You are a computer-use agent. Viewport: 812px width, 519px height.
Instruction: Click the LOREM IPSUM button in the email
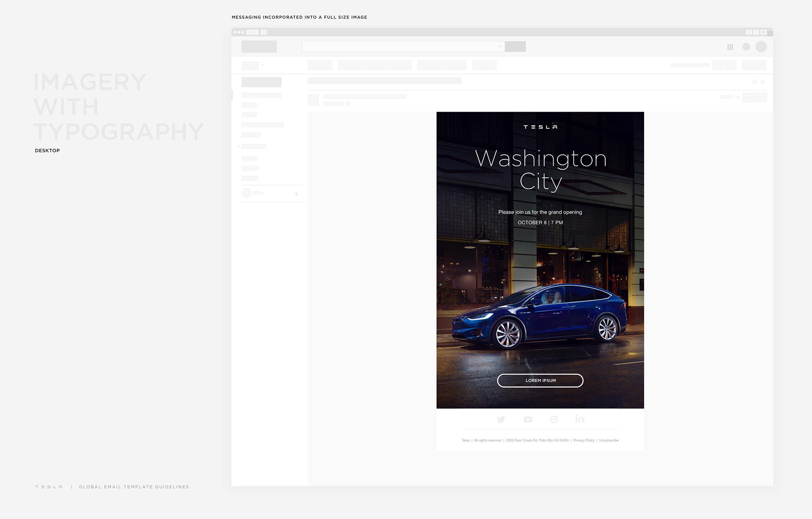(540, 380)
